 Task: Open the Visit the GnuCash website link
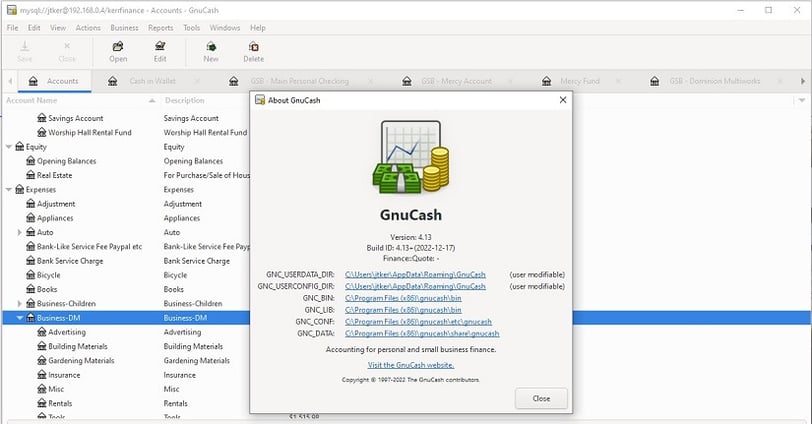pos(411,365)
